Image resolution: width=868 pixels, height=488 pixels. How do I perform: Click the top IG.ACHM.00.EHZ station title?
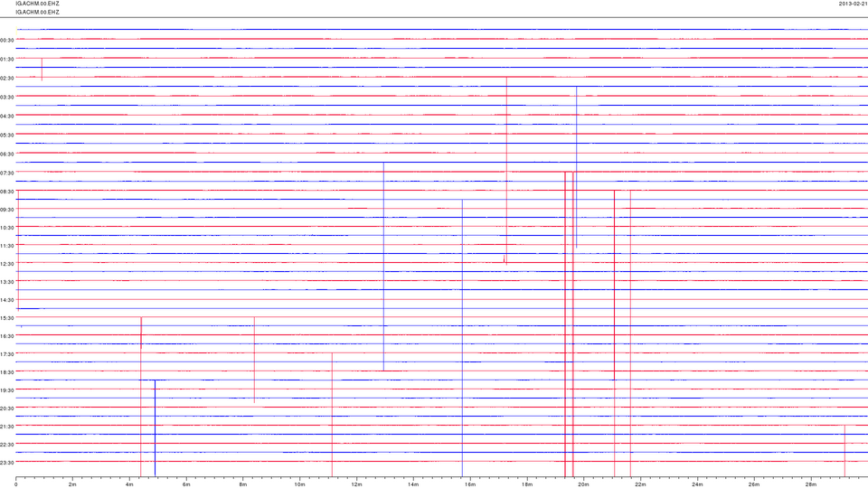coord(37,4)
